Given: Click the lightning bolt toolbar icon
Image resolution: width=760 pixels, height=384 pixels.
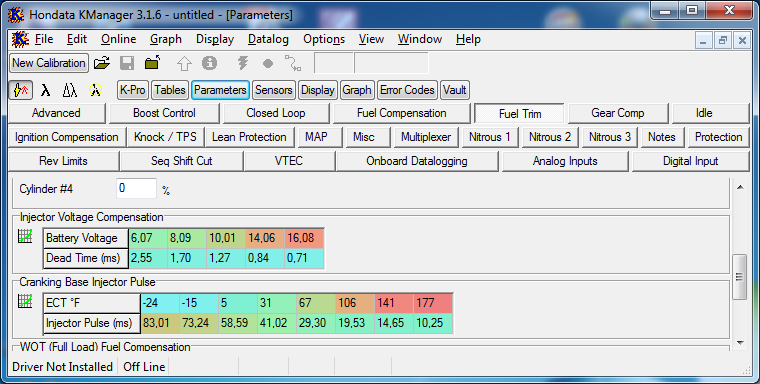Looking at the screenshot, I should tap(243, 63).
